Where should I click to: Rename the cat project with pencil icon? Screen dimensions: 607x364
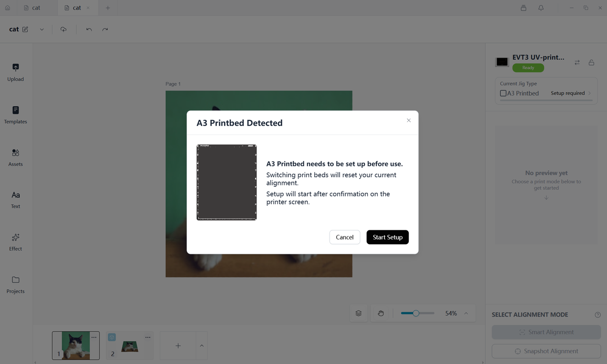coord(25,29)
